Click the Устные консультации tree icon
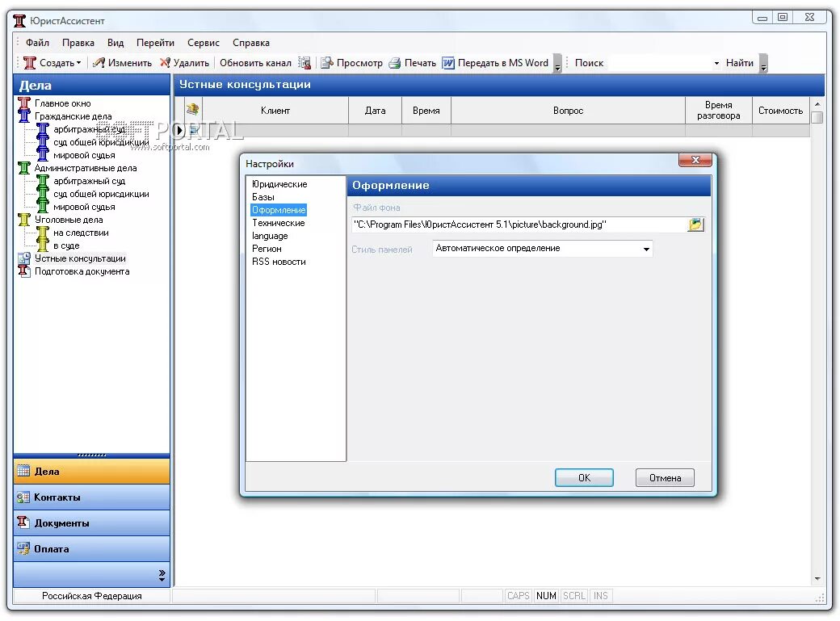Viewport: 840px width, 621px height. pyautogui.click(x=24, y=258)
